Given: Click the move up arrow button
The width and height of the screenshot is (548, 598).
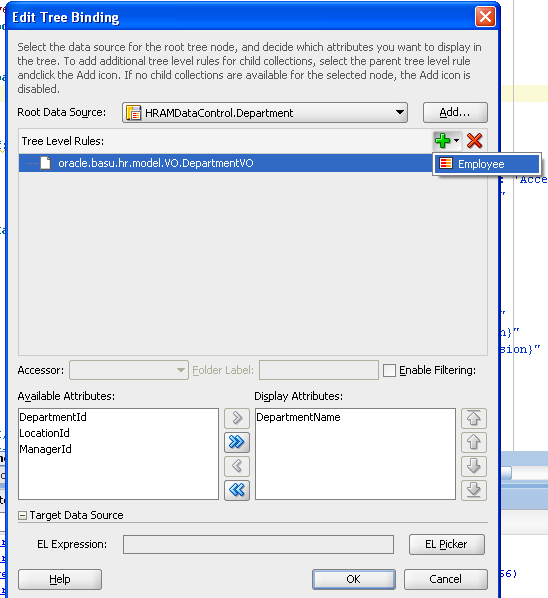Looking at the screenshot, I should pyautogui.click(x=474, y=442).
